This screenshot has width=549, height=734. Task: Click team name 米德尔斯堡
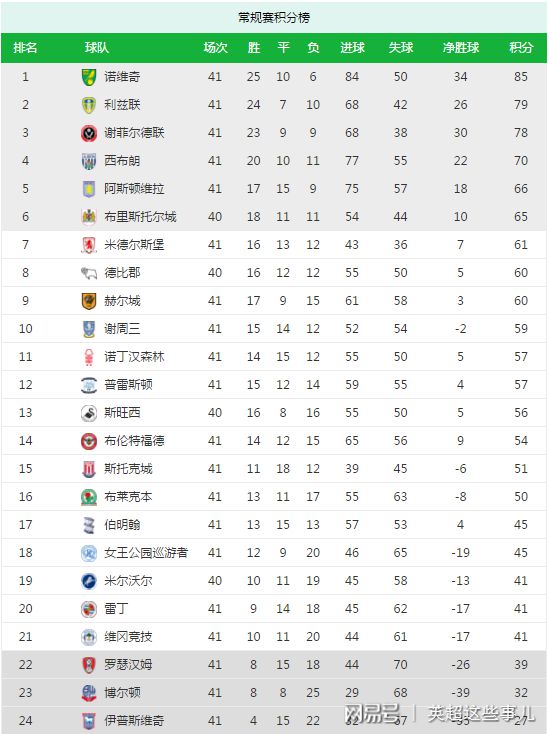134,245
